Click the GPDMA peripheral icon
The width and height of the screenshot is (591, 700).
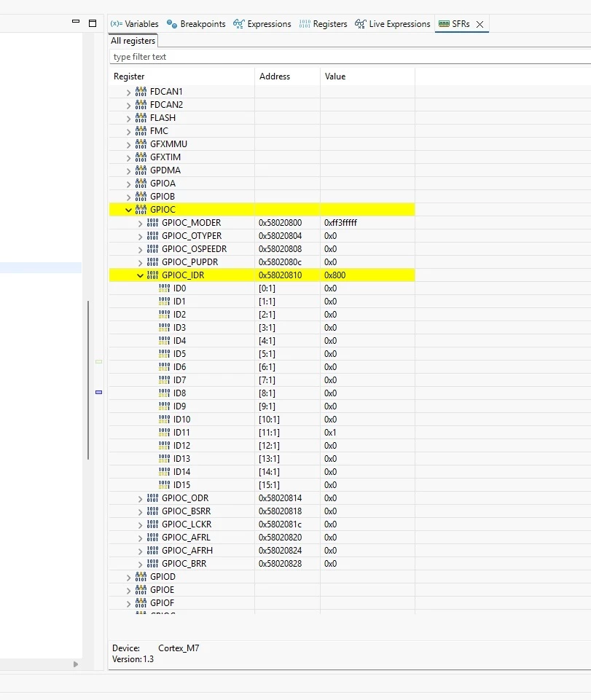pyautogui.click(x=141, y=170)
